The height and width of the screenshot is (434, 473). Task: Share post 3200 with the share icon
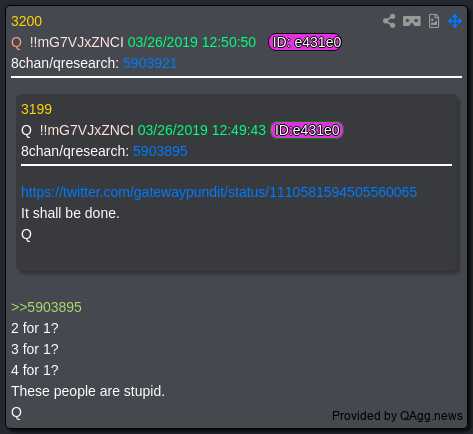(389, 21)
